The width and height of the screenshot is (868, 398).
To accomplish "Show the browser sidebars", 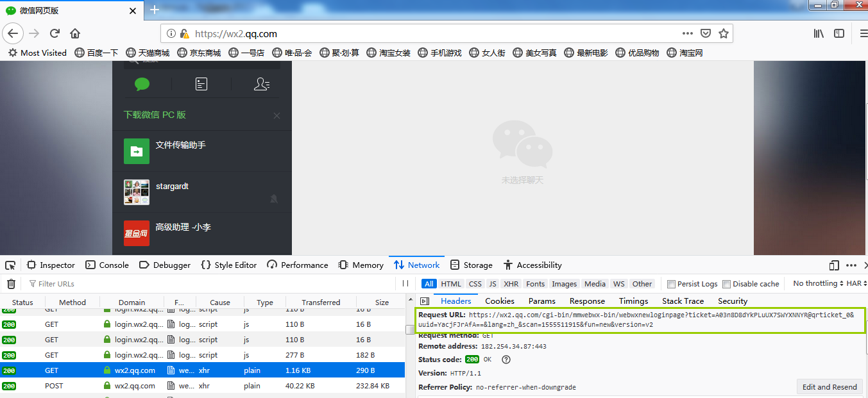I will point(839,33).
